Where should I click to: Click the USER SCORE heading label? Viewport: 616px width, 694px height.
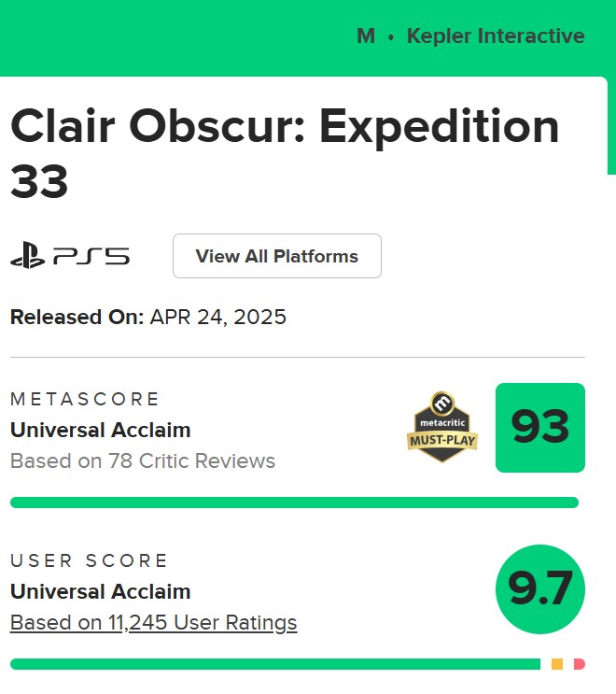coord(89,560)
